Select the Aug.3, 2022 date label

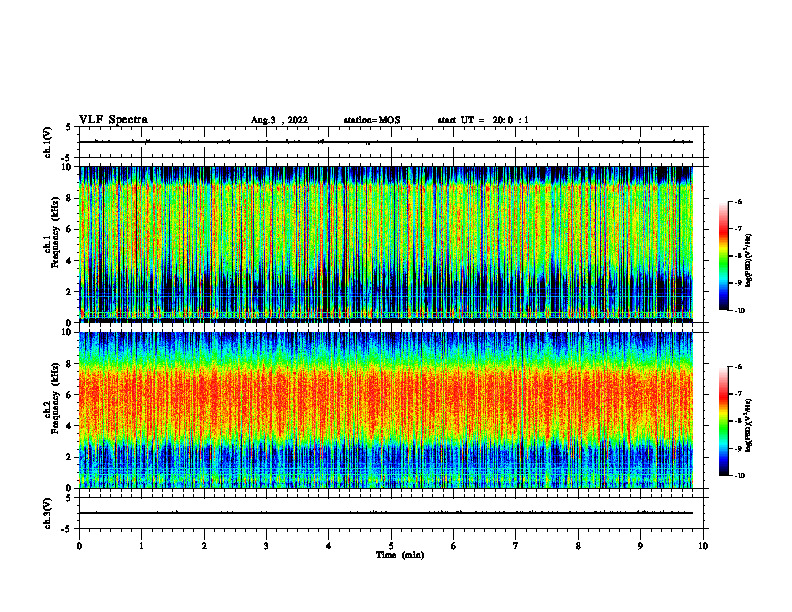tap(279, 120)
